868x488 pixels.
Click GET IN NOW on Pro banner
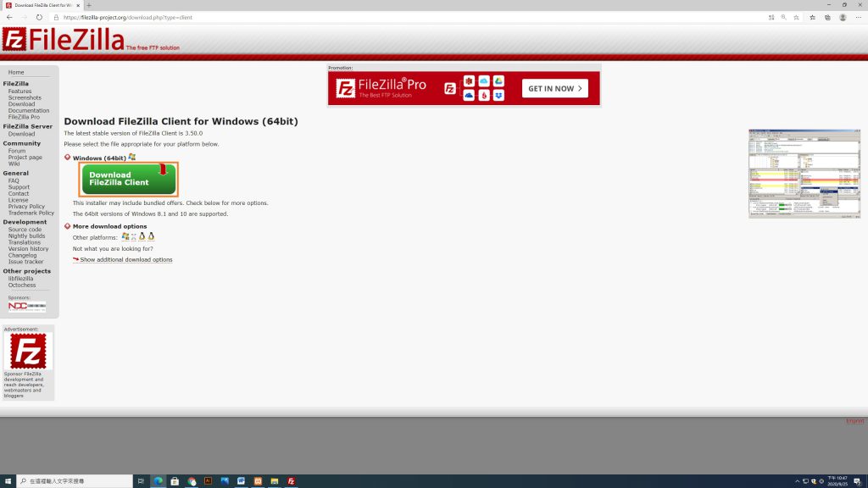(554, 88)
